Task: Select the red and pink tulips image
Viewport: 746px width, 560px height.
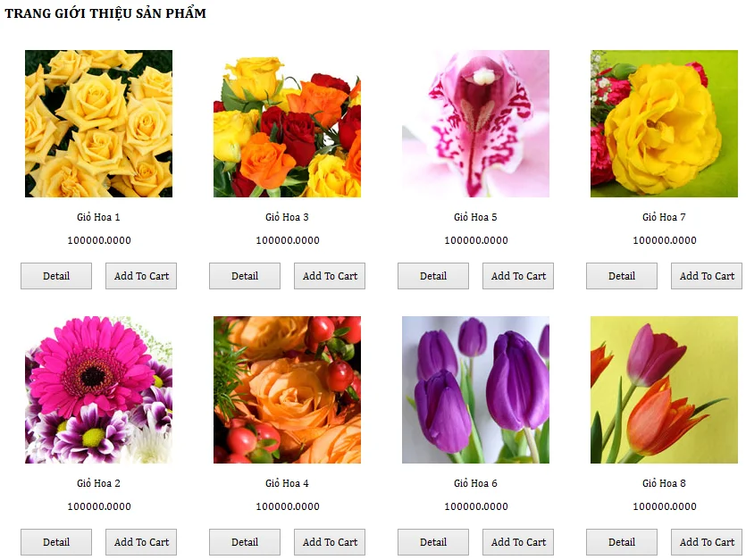Action: 664,389
